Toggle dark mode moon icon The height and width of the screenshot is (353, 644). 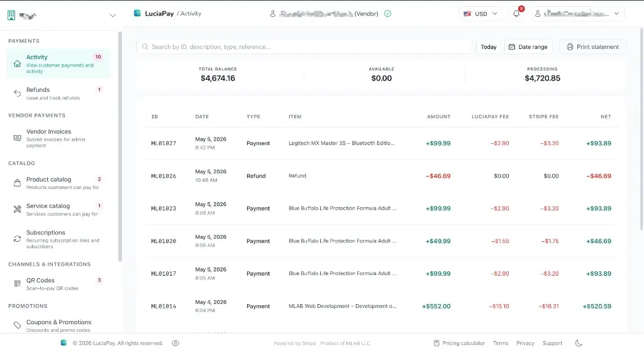pos(579,343)
